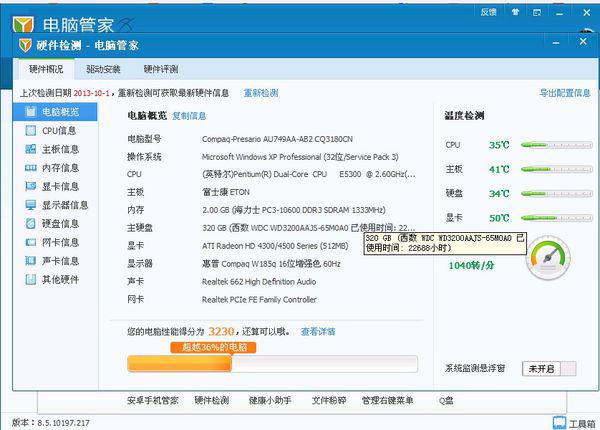The width and height of the screenshot is (600, 430).
Task: Click the 320 GB main disk row text
Action: point(308,228)
